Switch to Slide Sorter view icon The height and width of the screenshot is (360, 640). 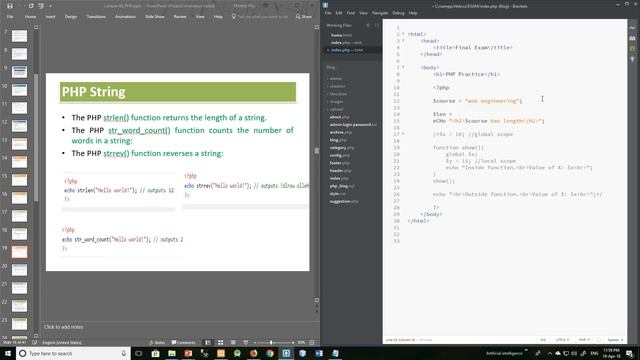tap(220, 342)
